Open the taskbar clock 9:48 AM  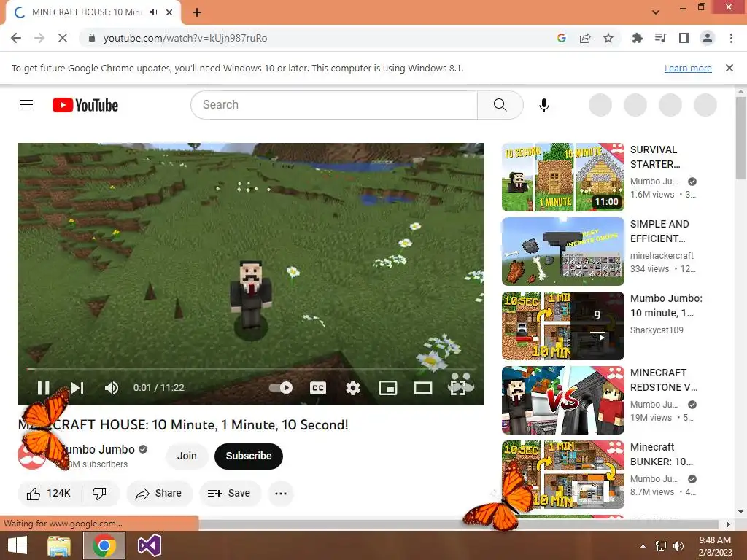pos(715,546)
